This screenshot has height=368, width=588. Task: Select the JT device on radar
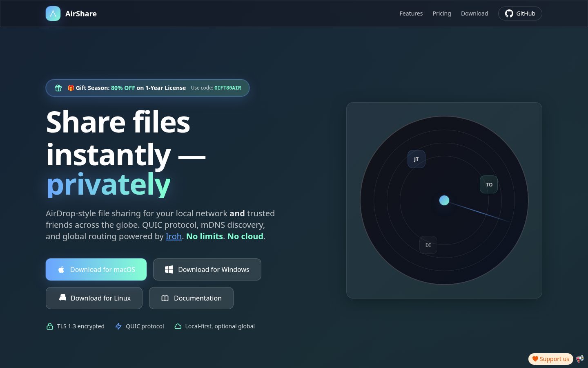(416, 159)
